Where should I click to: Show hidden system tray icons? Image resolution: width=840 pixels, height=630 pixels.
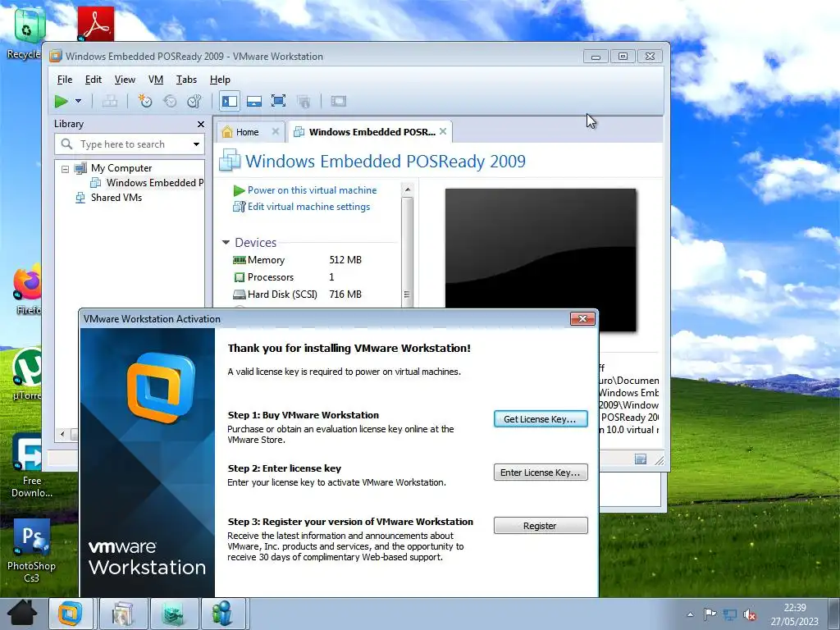pyautogui.click(x=690, y=614)
